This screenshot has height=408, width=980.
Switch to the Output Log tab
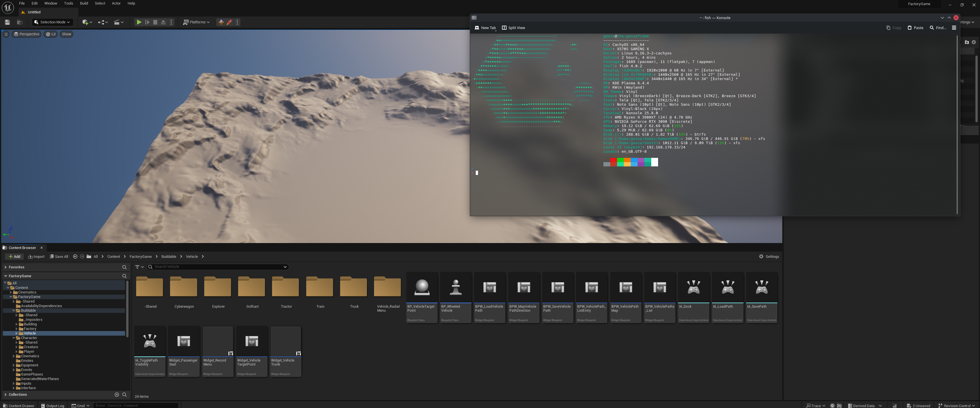[52, 406]
